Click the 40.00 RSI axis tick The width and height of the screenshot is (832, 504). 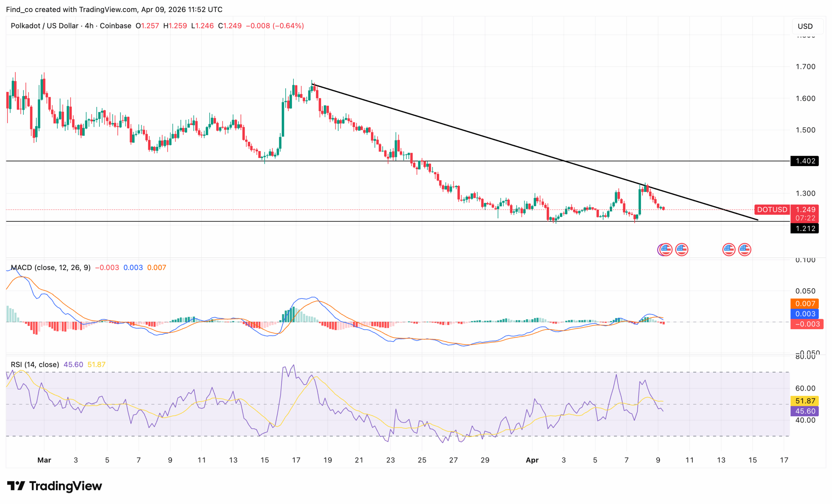[x=805, y=420]
